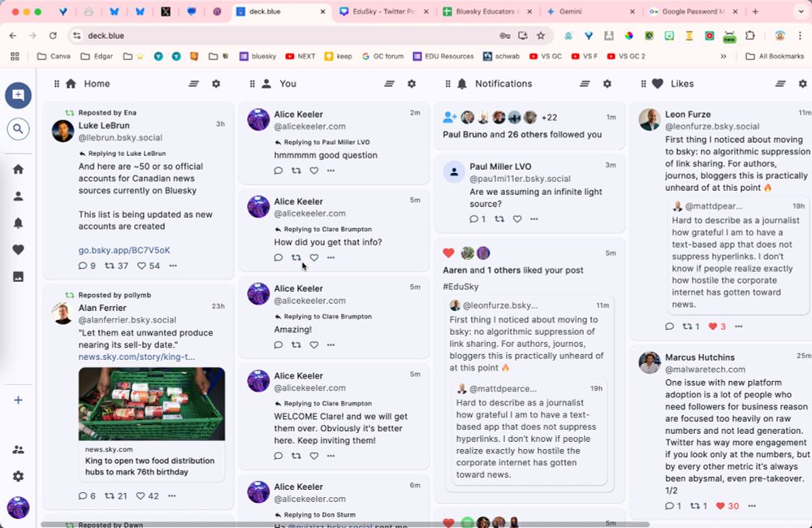Unlike Leon Furze's post with 3 likes
Screen dimensions: 812x528
(713, 327)
